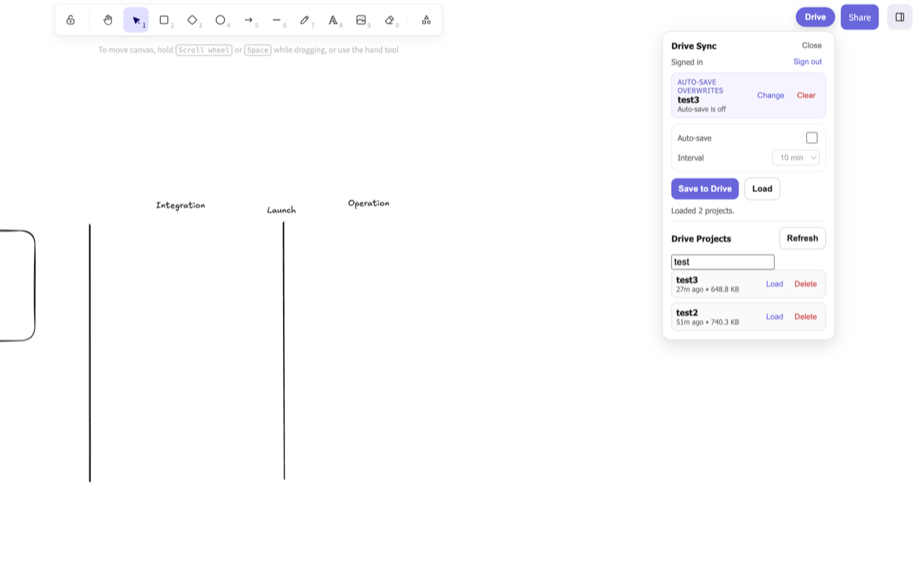The image size is (924, 578).
Task: Load the test3 project
Action: point(774,284)
